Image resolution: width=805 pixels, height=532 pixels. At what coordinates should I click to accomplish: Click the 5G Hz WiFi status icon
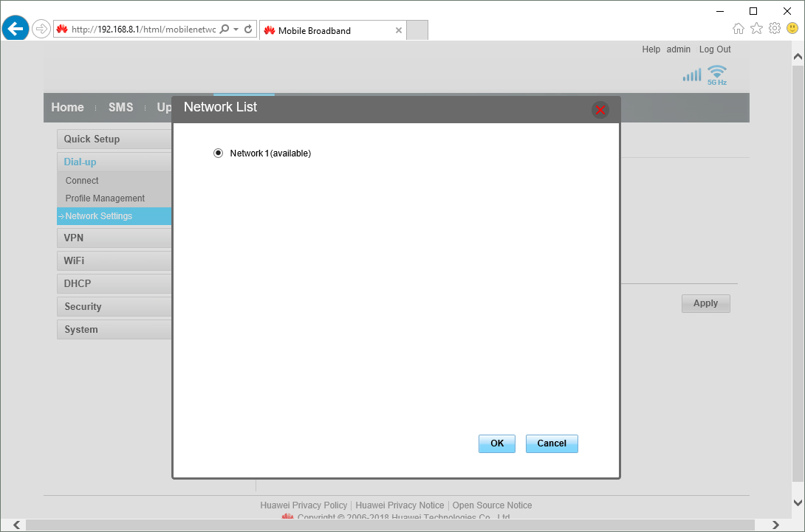tap(716, 74)
